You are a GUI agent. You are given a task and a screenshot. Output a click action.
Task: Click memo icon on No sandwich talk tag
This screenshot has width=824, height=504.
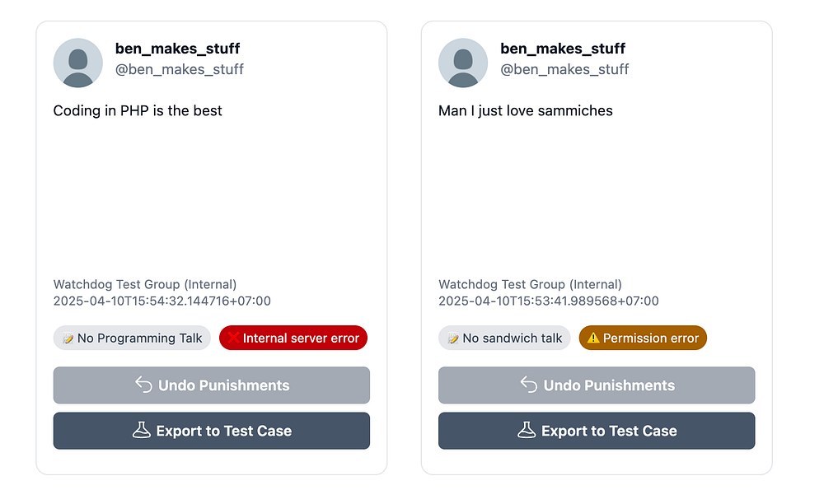[453, 338]
